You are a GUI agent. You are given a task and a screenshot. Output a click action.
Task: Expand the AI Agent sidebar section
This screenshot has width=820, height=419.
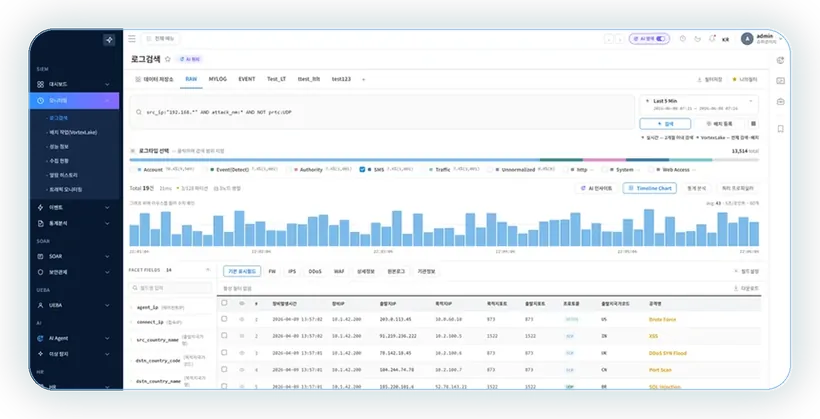74,338
